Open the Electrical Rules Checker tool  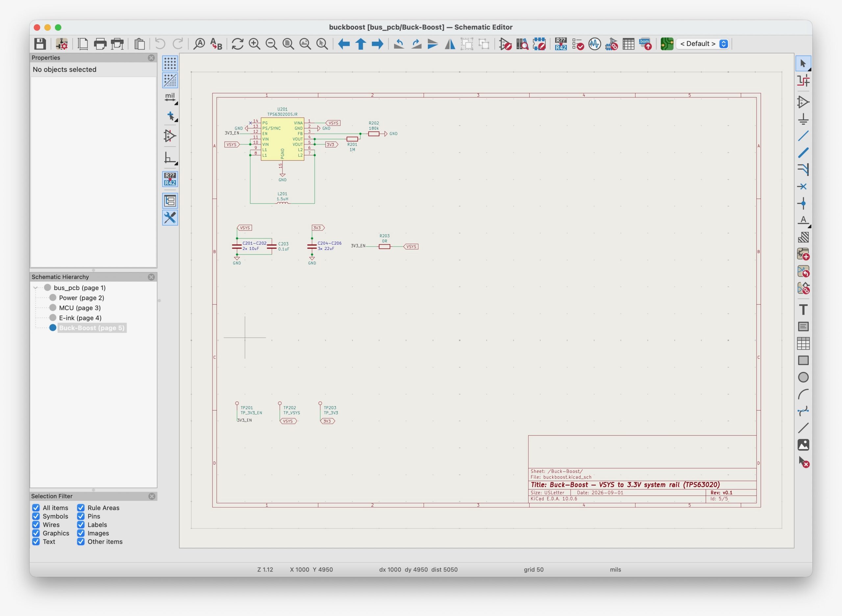click(x=578, y=44)
